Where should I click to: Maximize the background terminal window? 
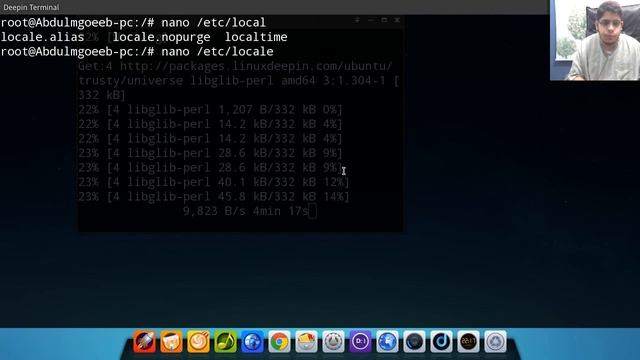[384, 20]
